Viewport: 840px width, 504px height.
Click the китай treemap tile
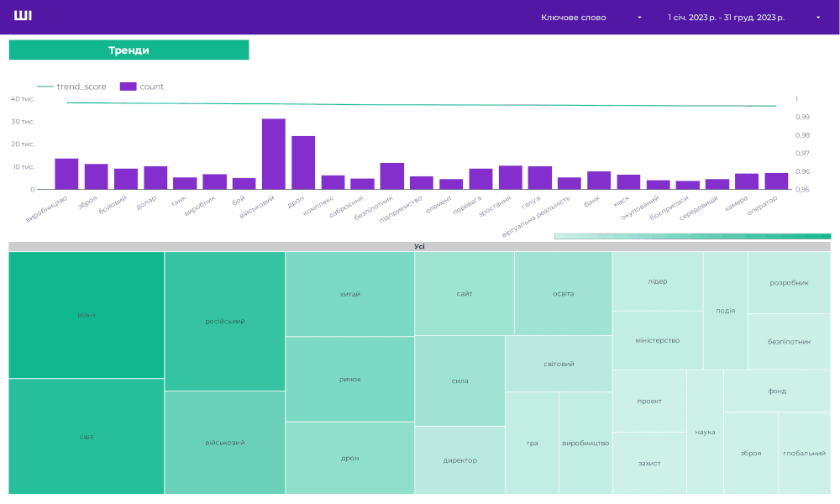pyautogui.click(x=350, y=294)
